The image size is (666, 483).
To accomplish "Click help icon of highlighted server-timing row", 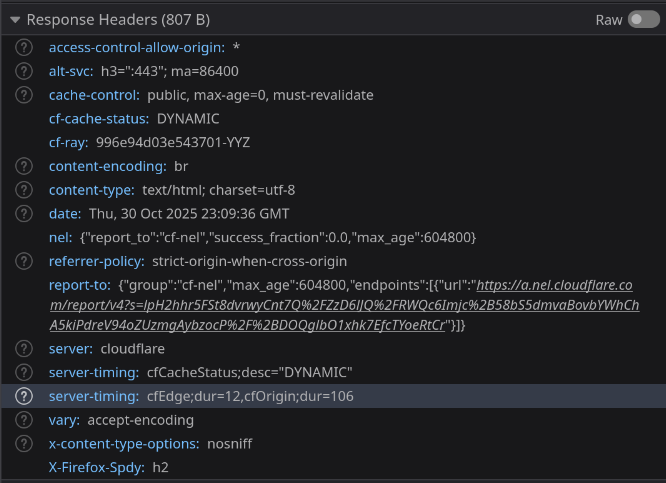I will click(x=24, y=396).
